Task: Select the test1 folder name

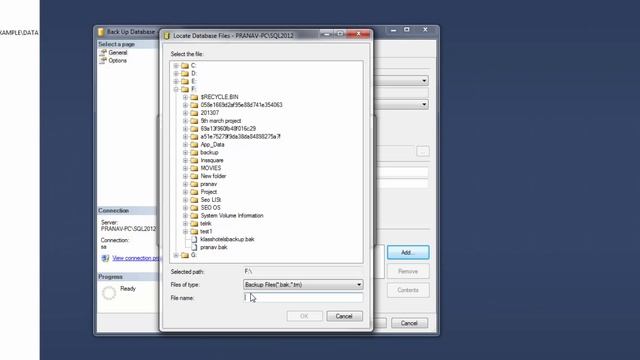Action: (206, 231)
